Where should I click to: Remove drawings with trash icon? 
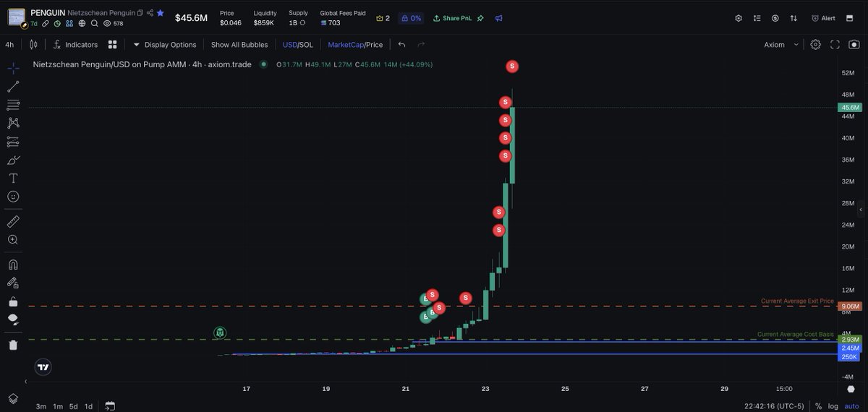click(13, 345)
